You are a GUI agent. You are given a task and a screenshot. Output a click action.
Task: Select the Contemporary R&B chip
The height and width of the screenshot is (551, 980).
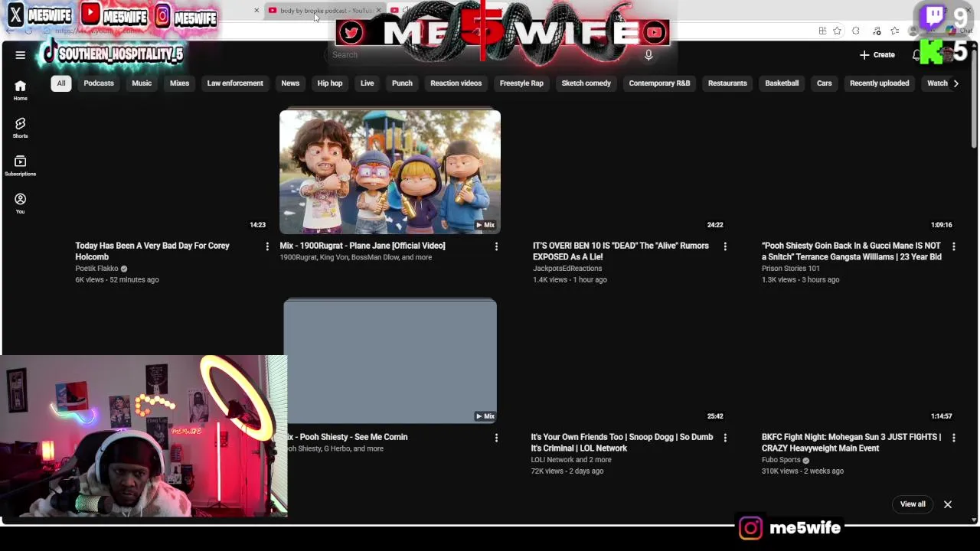(659, 83)
